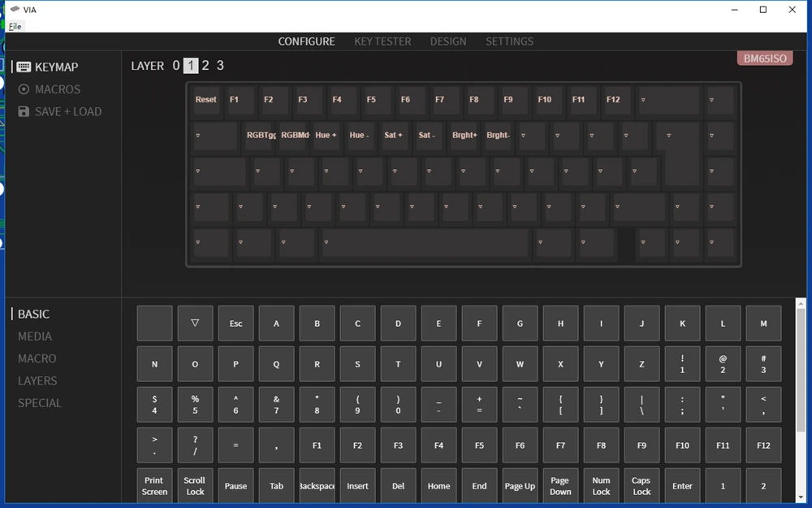Select the transparent triangle keycode in the Basic grid

[x=195, y=323]
